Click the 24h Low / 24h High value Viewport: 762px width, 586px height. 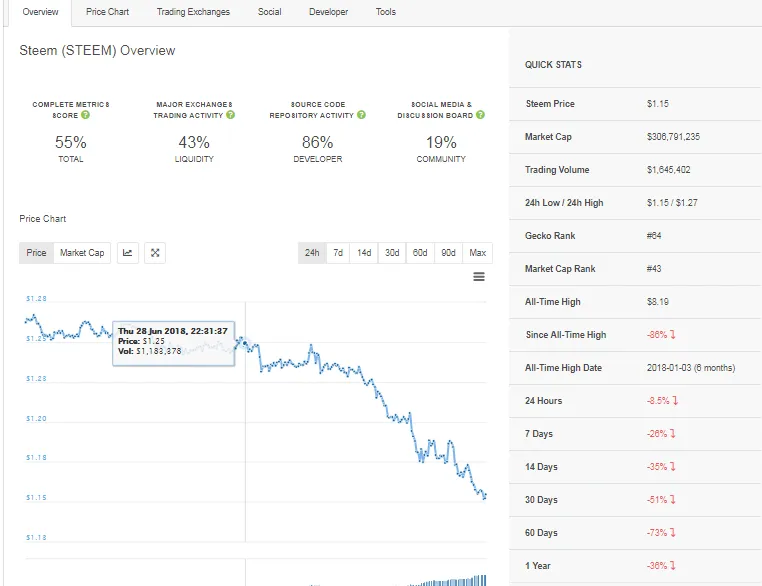pyautogui.click(x=672, y=203)
